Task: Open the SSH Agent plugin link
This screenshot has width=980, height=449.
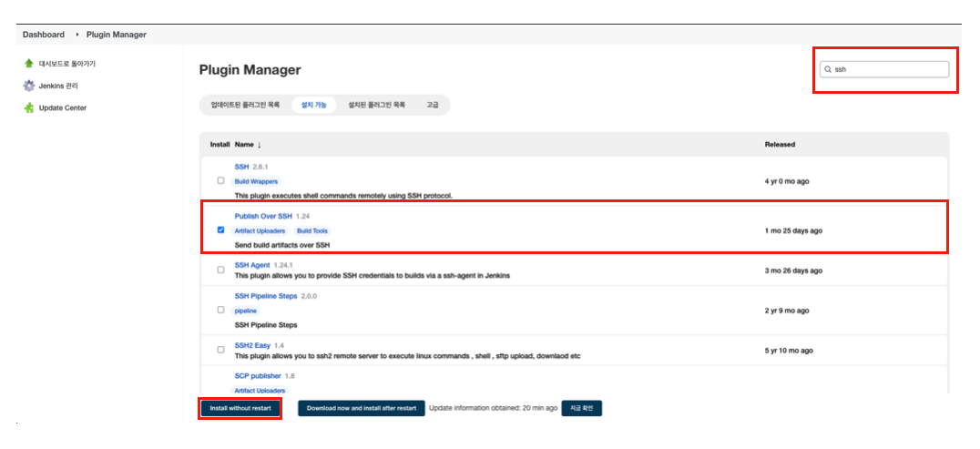Action: click(252, 265)
